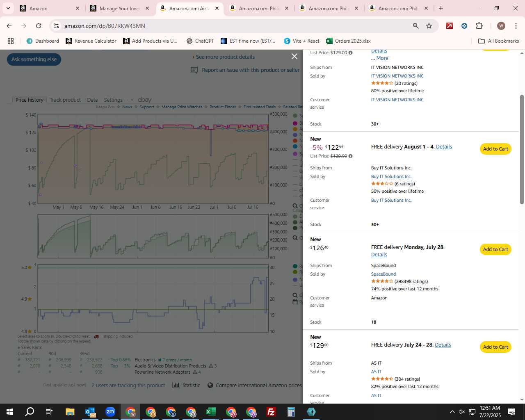
Task: Click the offers panel scrollbar down arrow
Action: coord(522,399)
